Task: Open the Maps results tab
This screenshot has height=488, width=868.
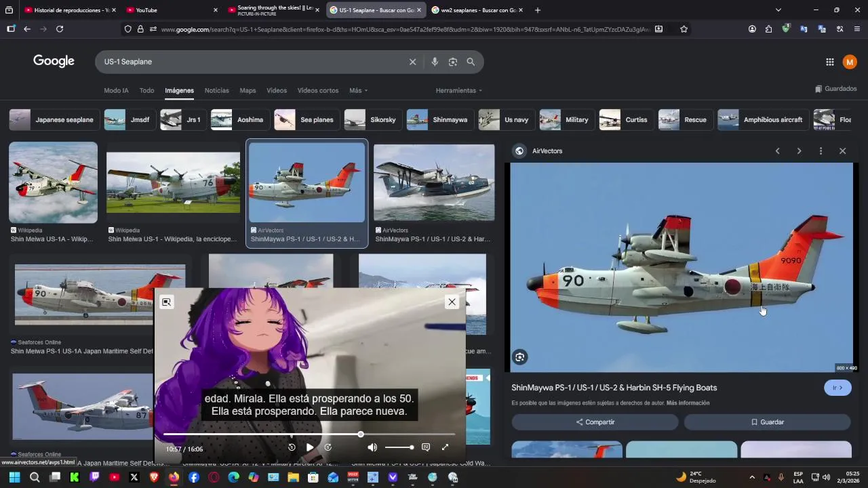Action: point(248,90)
